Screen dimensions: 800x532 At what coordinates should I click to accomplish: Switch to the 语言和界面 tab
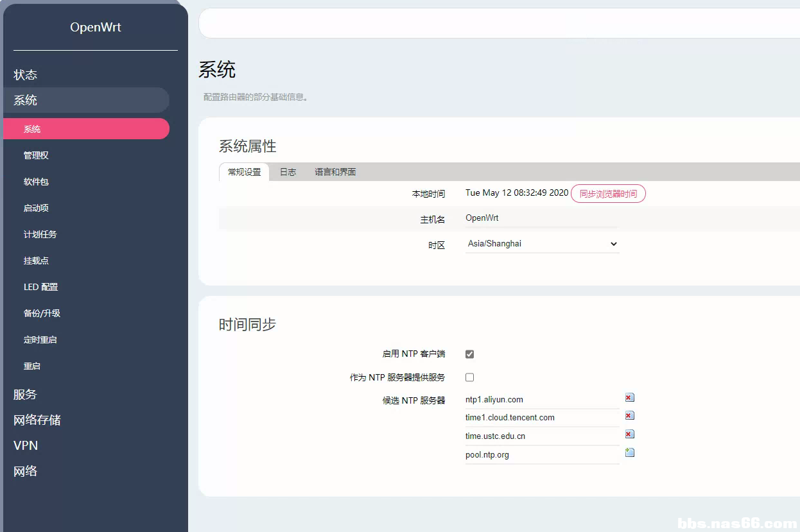pos(335,172)
